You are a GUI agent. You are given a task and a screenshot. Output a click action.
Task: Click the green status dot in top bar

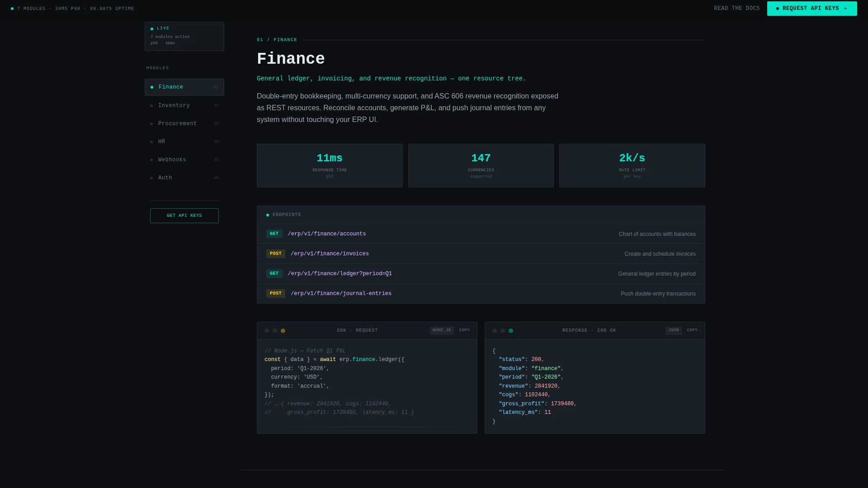click(x=12, y=9)
